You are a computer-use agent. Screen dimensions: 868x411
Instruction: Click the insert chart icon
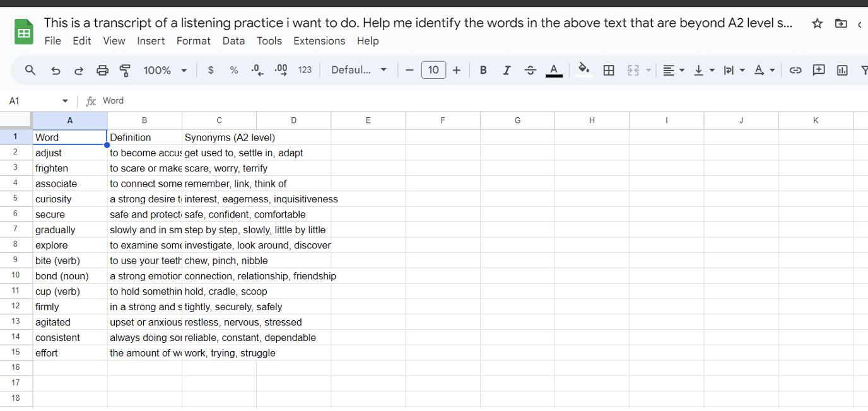pyautogui.click(x=842, y=70)
